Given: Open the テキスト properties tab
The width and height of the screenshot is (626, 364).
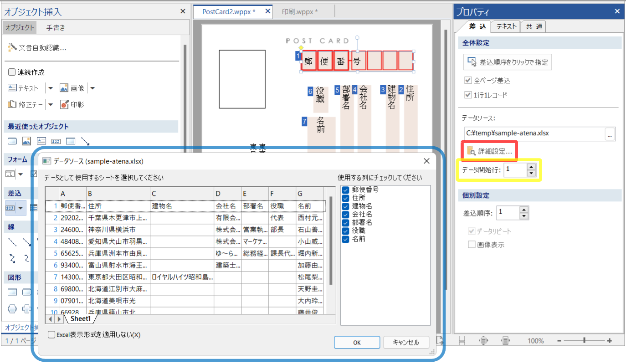Looking at the screenshot, I should (x=506, y=26).
